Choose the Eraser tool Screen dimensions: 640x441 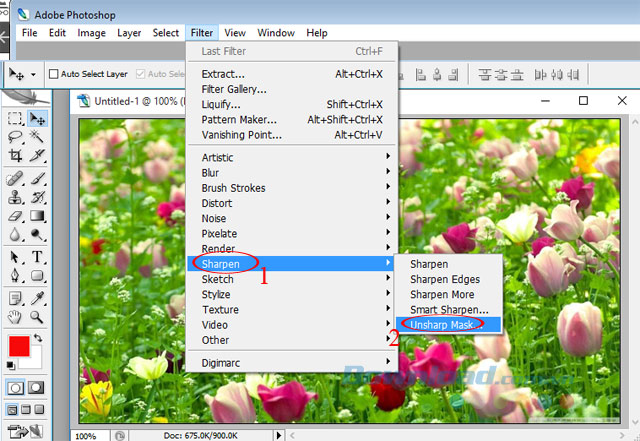pyautogui.click(x=15, y=215)
